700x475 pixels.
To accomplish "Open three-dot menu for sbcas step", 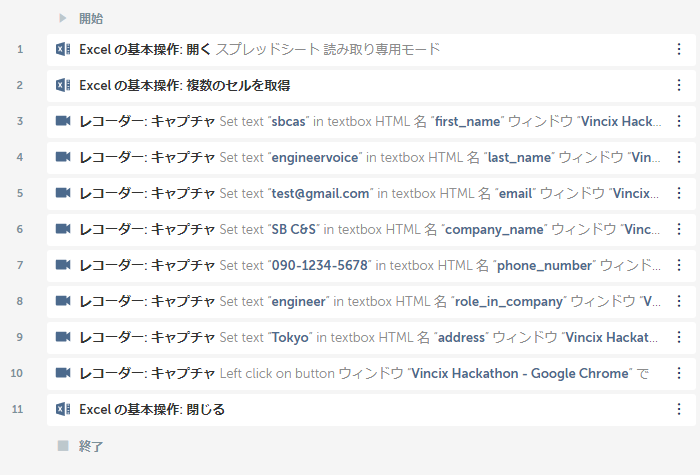I will point(679,121).
